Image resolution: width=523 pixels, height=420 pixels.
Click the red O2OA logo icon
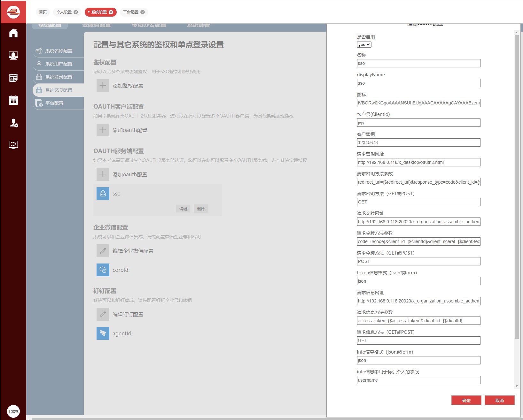(x=13, y=12)
